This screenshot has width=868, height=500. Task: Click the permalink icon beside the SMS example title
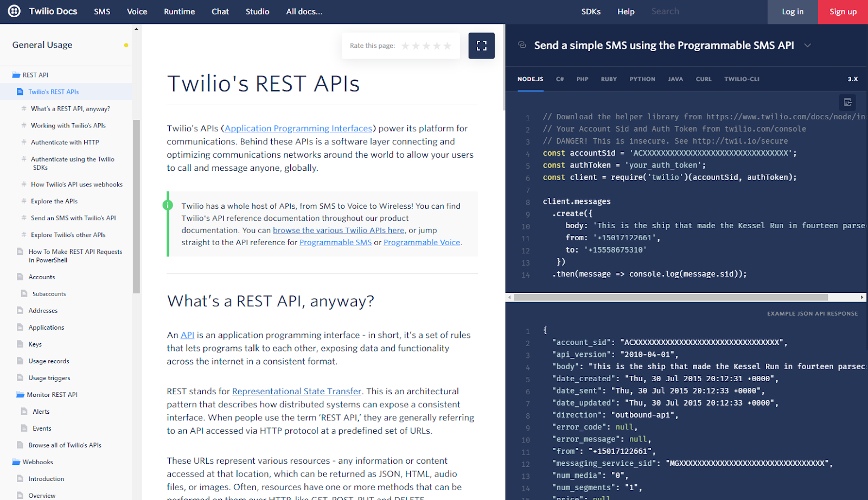point(522,45)
